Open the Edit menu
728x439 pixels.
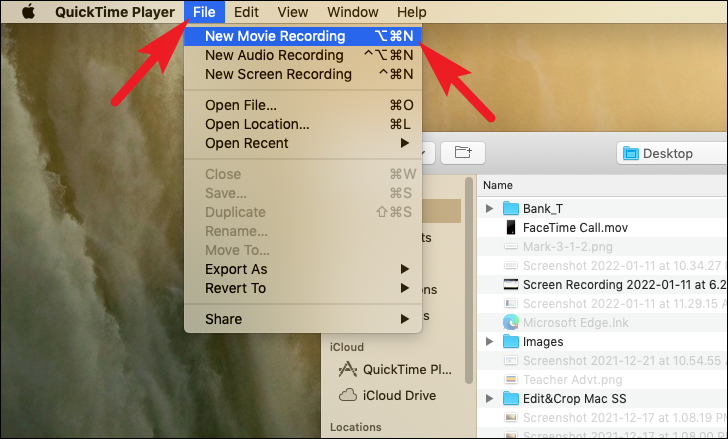tap(246, 12)
